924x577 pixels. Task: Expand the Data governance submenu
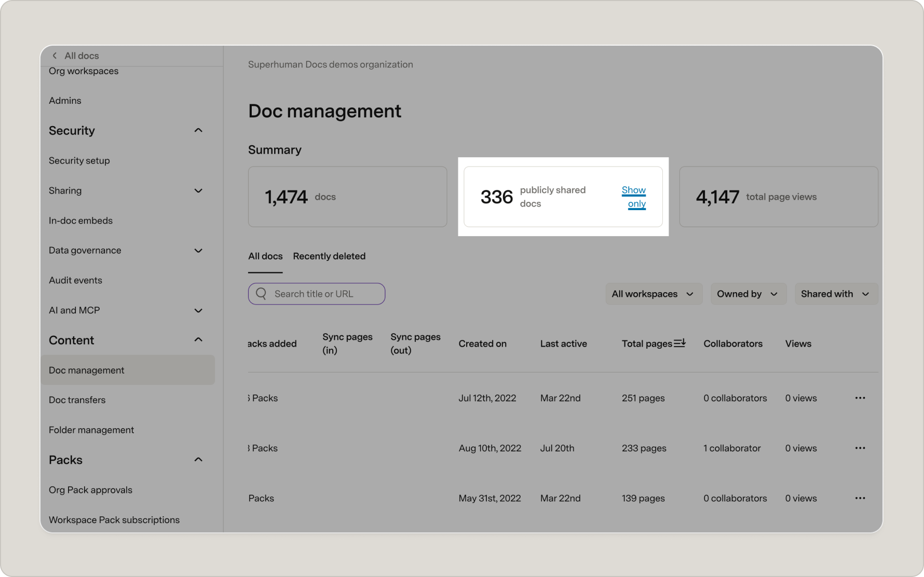coord(198,251)
